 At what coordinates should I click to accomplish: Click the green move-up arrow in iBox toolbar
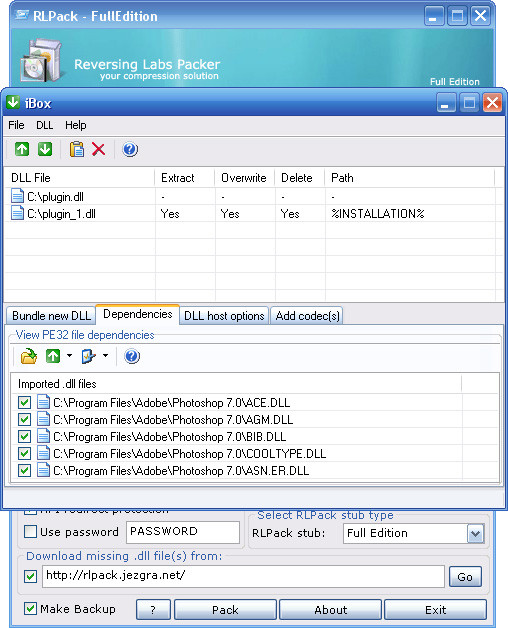(x=22, y=149)
